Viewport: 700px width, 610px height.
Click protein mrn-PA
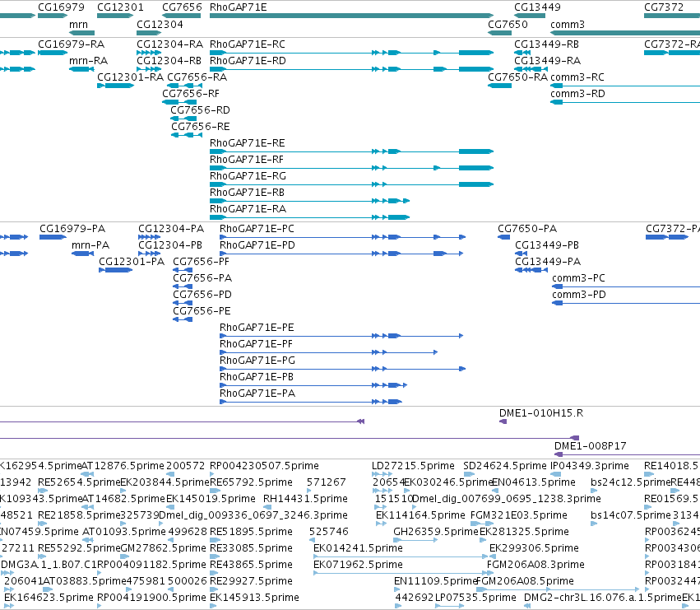coord(82,254)
